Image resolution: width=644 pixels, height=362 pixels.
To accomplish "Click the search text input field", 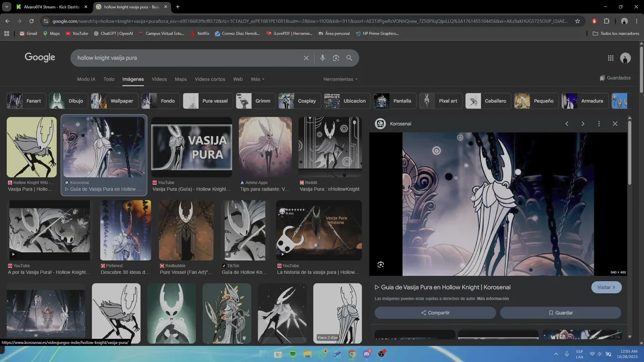I will point(186,58).
